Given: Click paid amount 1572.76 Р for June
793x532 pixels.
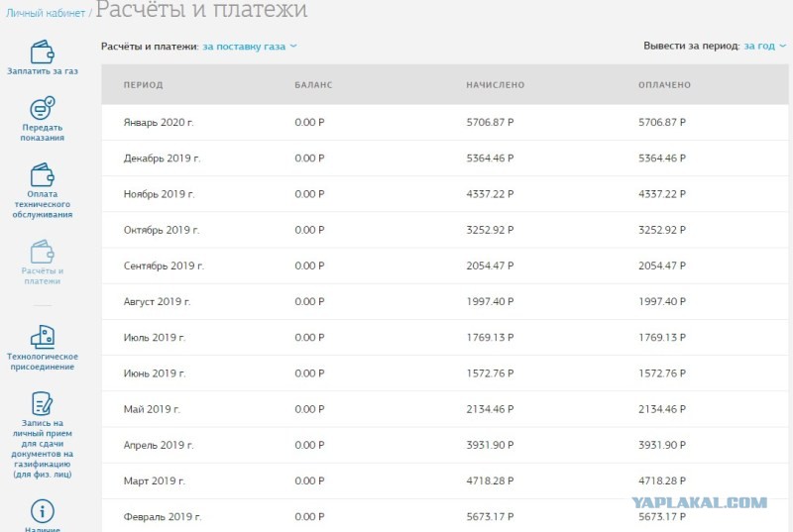Looking at the screenshot, I should (x=662, y=373).
